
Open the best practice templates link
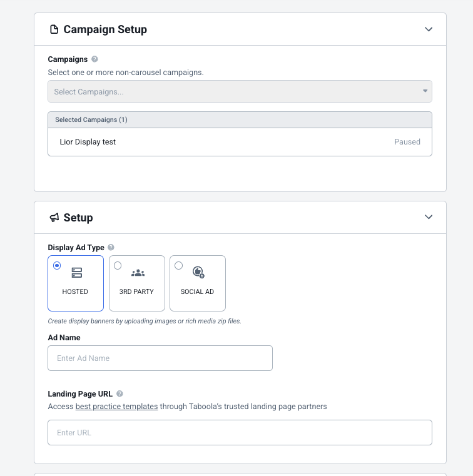pos(116,407)
